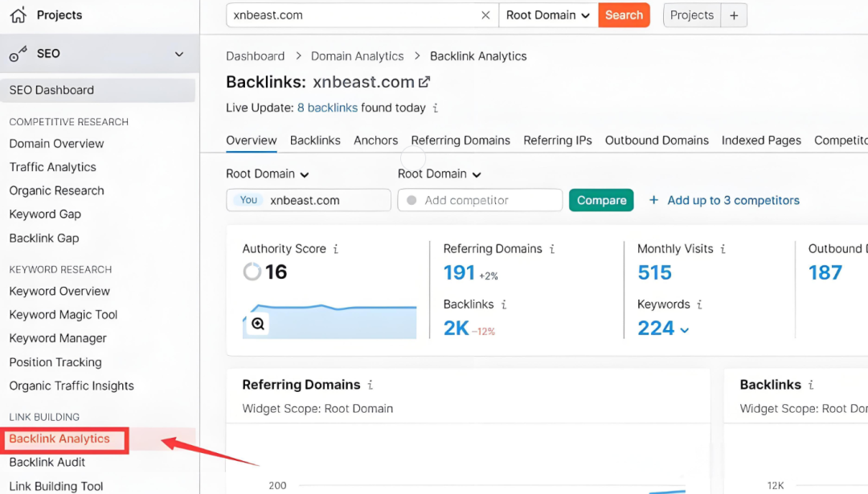Open SEO Dashboard in sidebar
This screenshot has width=868, height=494.
(x=97, y=90)
